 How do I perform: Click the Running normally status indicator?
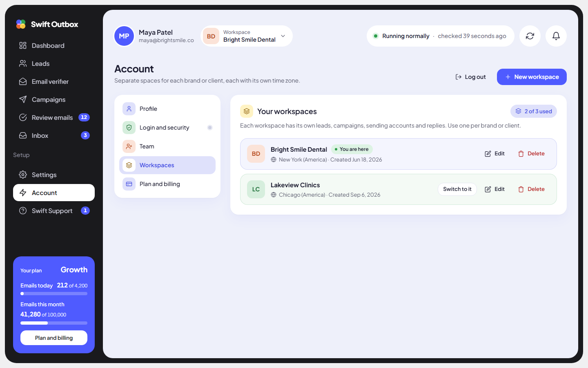(441, 36)
